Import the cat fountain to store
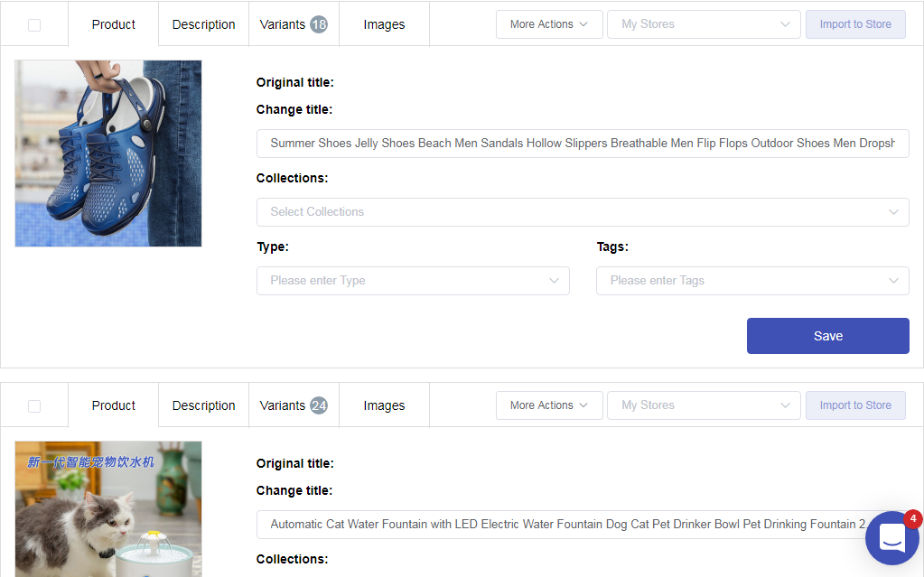 (854, 405)
